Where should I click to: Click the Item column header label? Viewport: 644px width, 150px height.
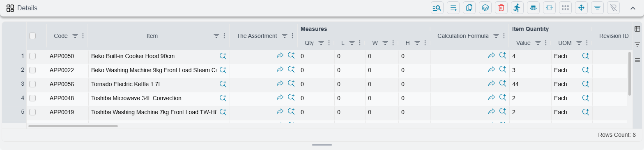pos(152,36)
